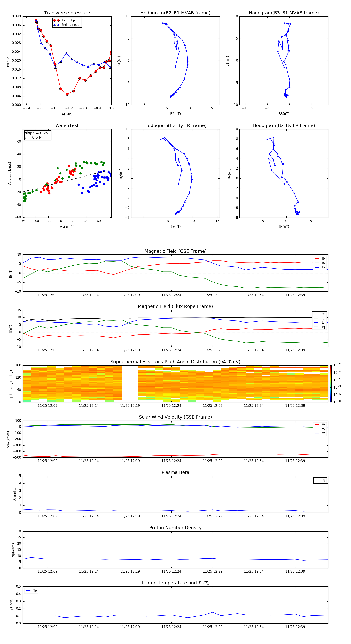Click the 'Vremaining(km/s)' y-axis label
This screenshot has width=351, height=644.
[x=10, y=173]
